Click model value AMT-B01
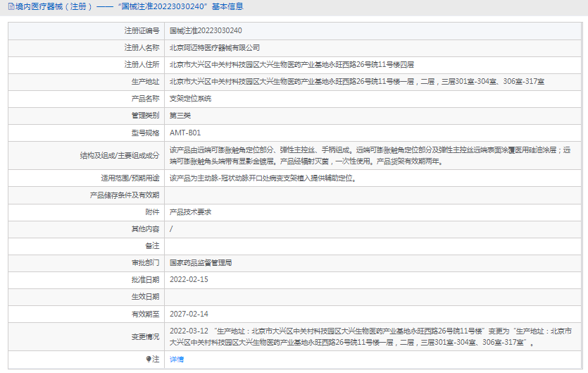This screenshot has width=588, height=373. click(x=185, y=133)
